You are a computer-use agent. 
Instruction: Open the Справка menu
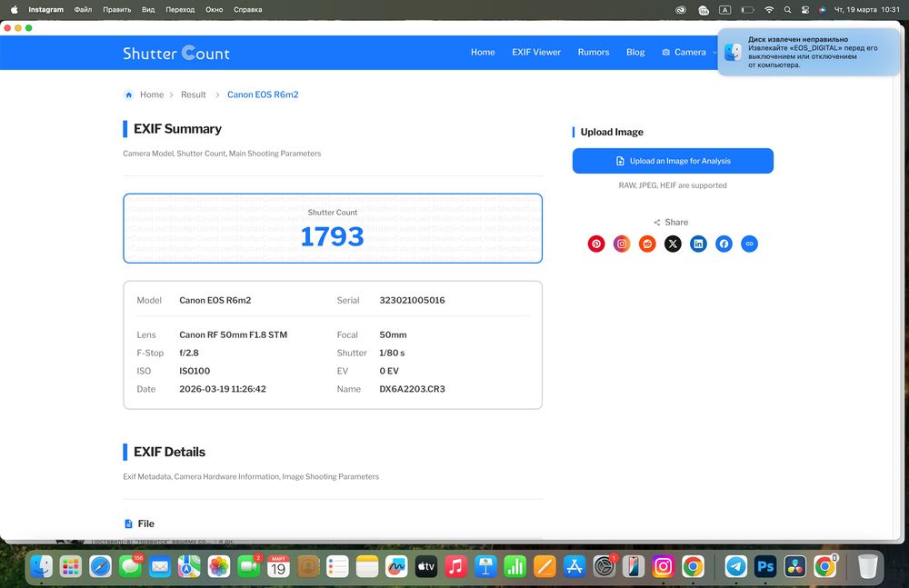[x=247, y=10]
